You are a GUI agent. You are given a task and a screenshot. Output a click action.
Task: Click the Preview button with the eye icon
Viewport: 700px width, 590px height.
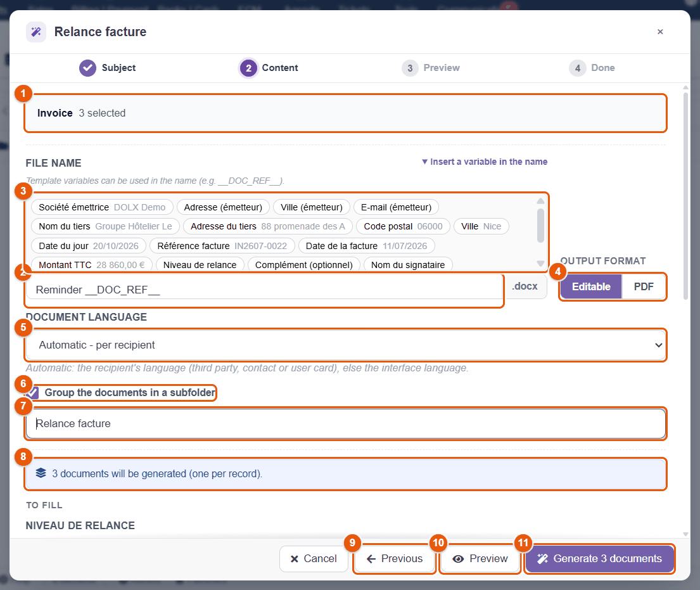pos(480,559)
